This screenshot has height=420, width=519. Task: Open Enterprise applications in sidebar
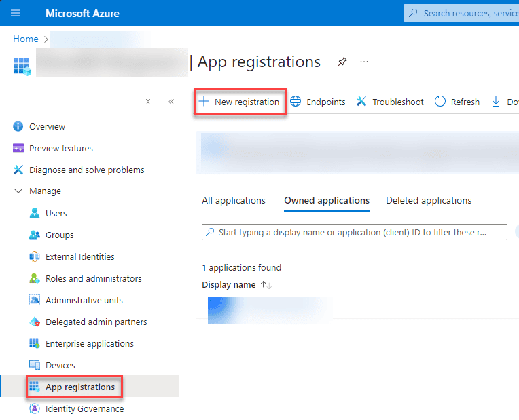click(x=89, y=343)
